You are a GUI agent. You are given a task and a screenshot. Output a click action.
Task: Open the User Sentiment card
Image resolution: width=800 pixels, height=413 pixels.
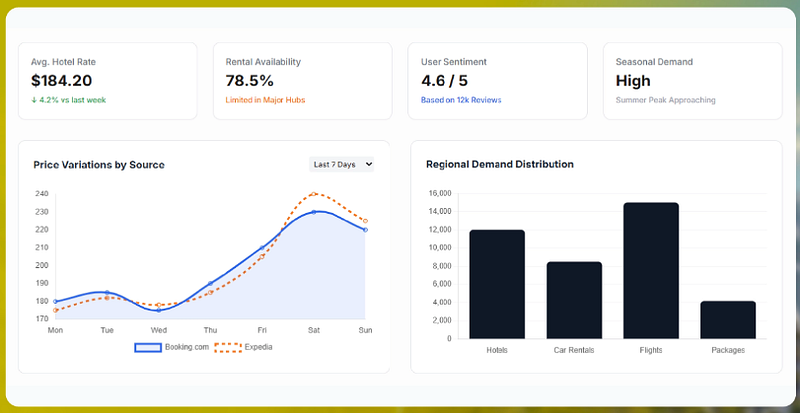click(x=497, y=81)
